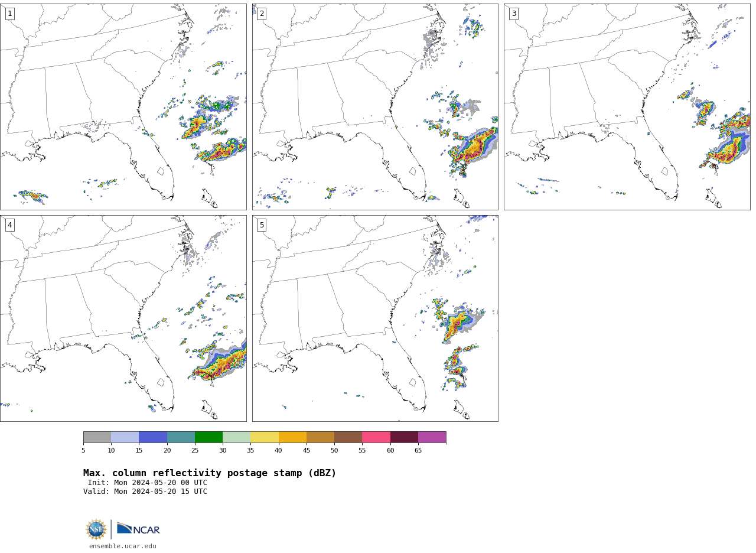Click the member number label 3

[513, 14]
